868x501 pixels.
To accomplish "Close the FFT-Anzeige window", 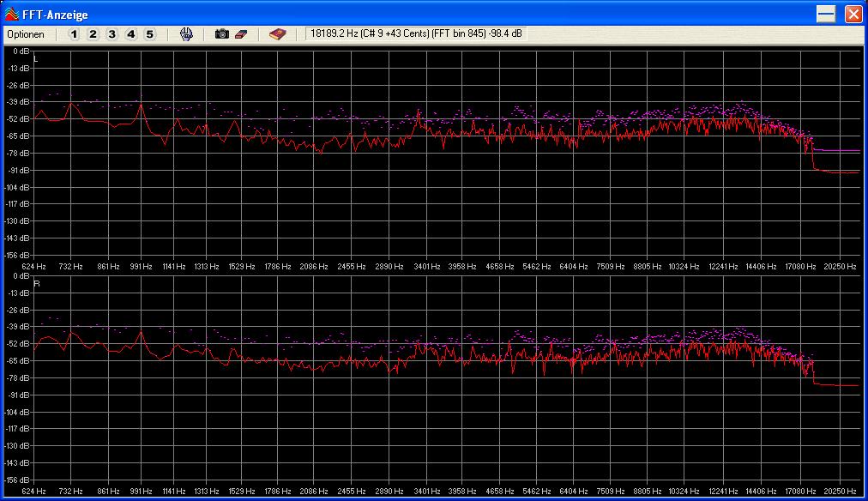I will click(853, 14).
